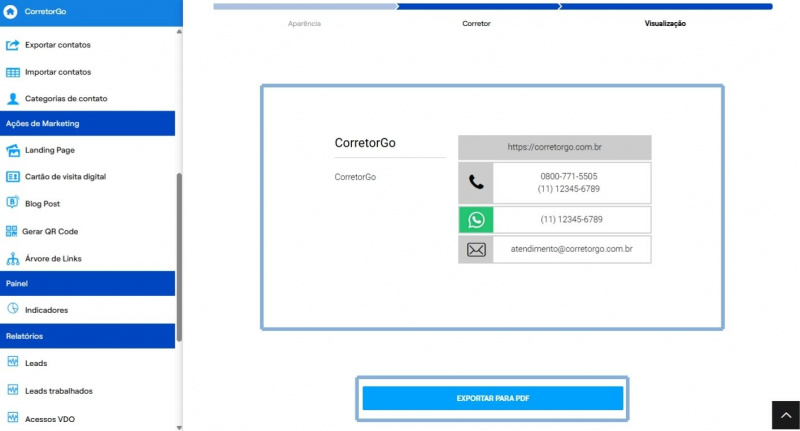Click the large CorretorGo card name
This screenshot has height=431, width=800.
click(365, 143)
